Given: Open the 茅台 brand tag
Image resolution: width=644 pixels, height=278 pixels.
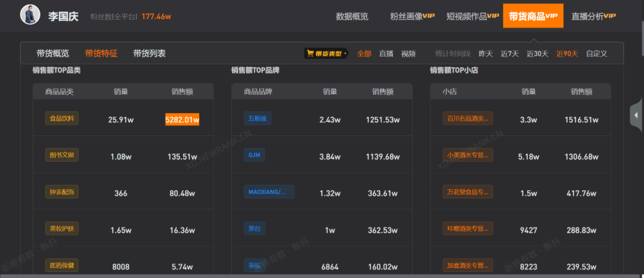Looking at the screenshot, I should pos(254,228).
